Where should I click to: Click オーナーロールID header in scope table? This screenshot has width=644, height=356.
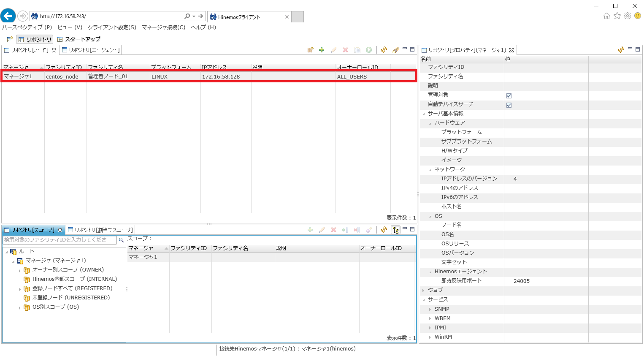coord(387,248)
